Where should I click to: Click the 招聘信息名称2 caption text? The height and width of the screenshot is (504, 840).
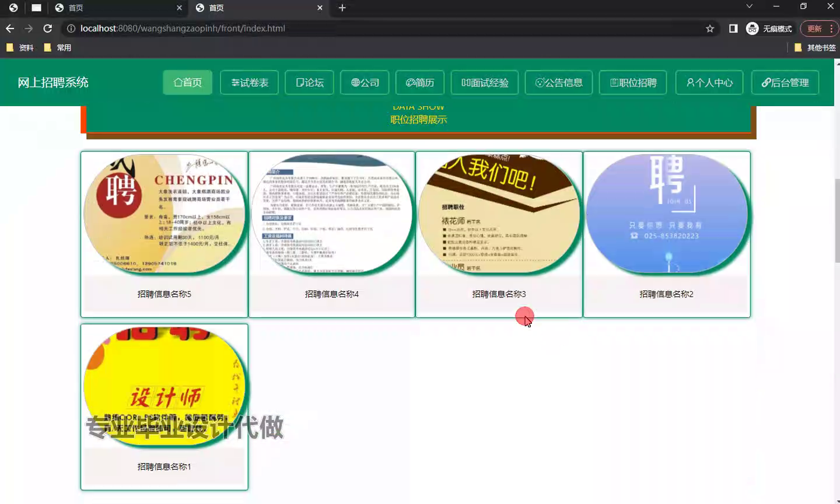point(667,294)
